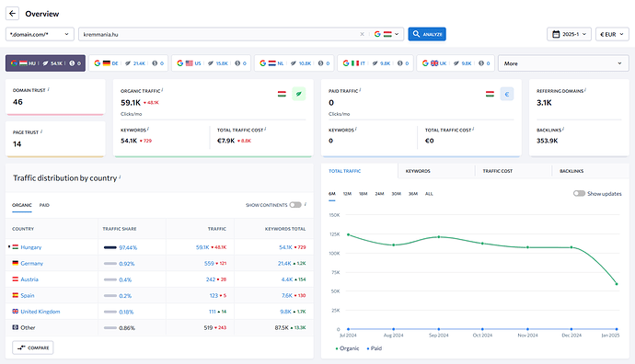Open the *.domain.com/* scope dropdown
The image size is (635, 364).
point(40,34)
